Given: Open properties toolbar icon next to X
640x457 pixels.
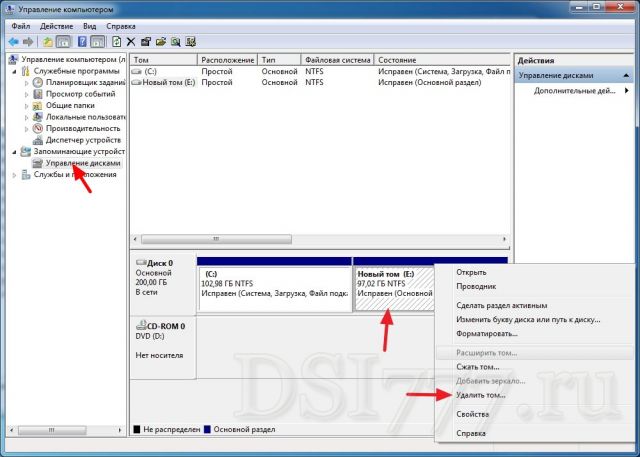Looking at the screenshot, I should [146, 42].
